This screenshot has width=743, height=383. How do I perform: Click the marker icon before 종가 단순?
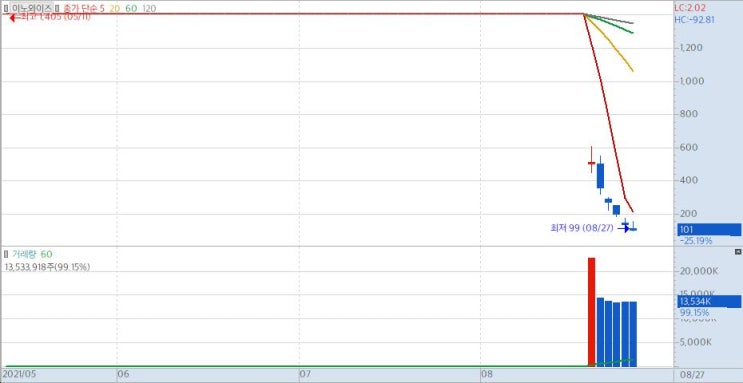point(57,9)
